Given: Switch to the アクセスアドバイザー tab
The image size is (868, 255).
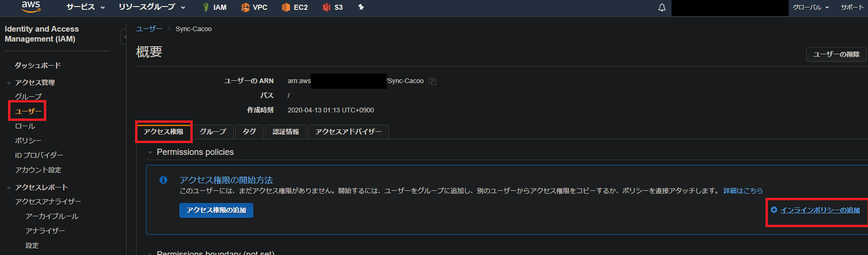Looking at the screenshot, I should tap(349, 132).
